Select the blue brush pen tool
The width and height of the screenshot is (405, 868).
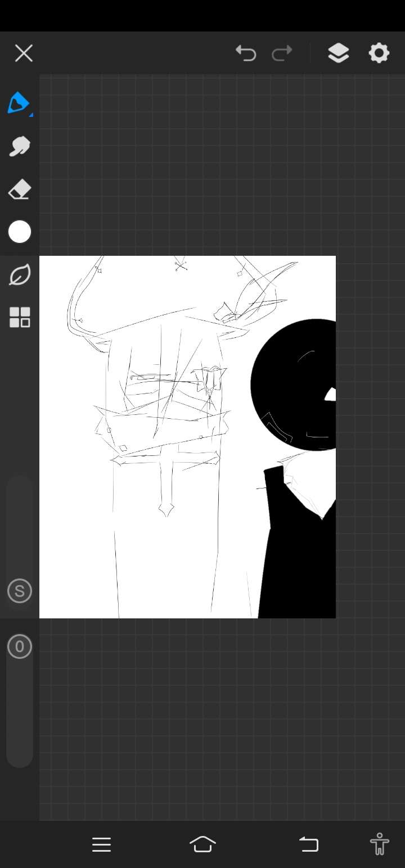pyautogui.click(x=19, y=103)
